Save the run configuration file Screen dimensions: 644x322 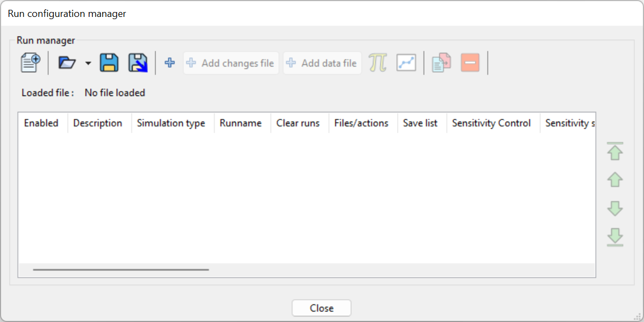109,63
